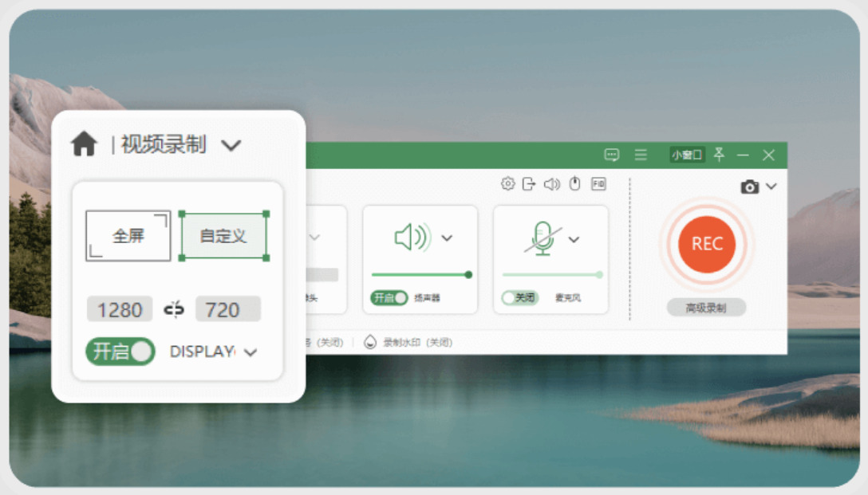Edit the 1280 width field
This screenshot has width=868, height=495.
tap(120, 309)
